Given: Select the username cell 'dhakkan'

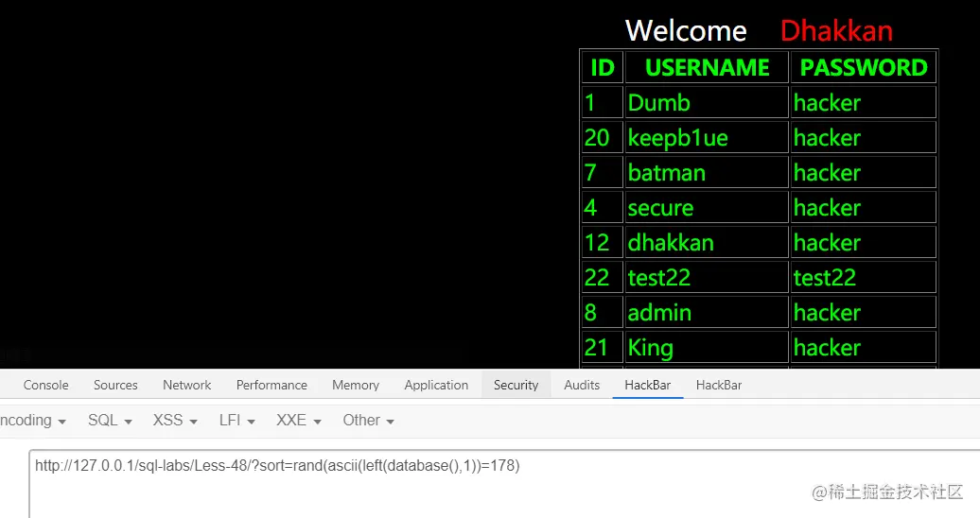Looking at the screenshot, I should tap(707, 242).
